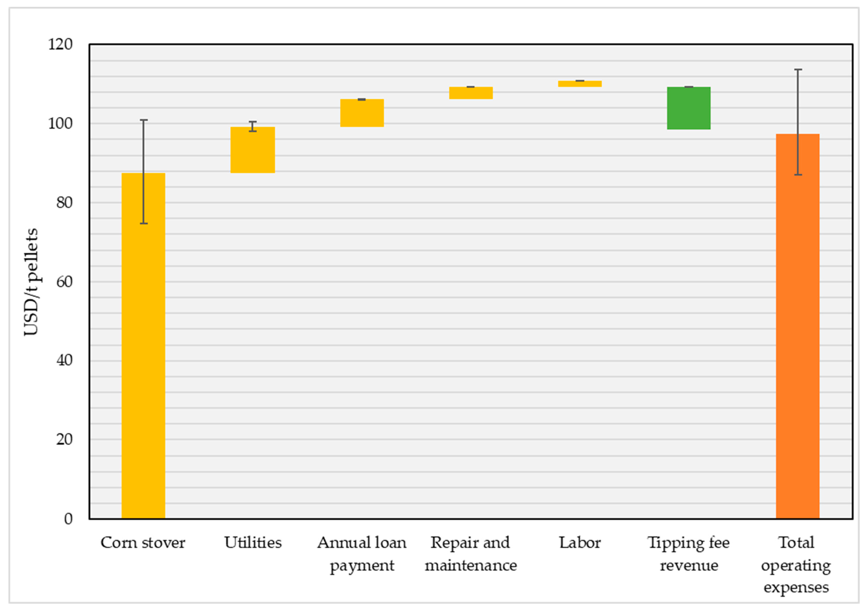Screen dimensions: 868x612
Task: Click the yellow Corn stover bar
Action: pyautogui.click(x=143, y=346)
